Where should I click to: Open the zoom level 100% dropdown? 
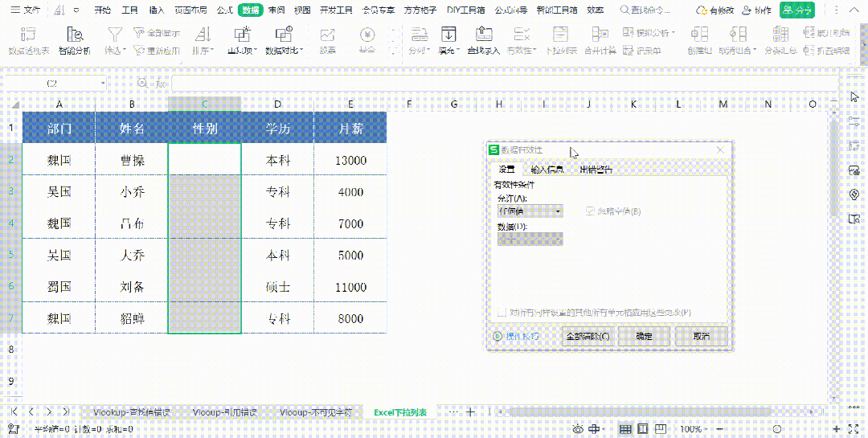694,429
